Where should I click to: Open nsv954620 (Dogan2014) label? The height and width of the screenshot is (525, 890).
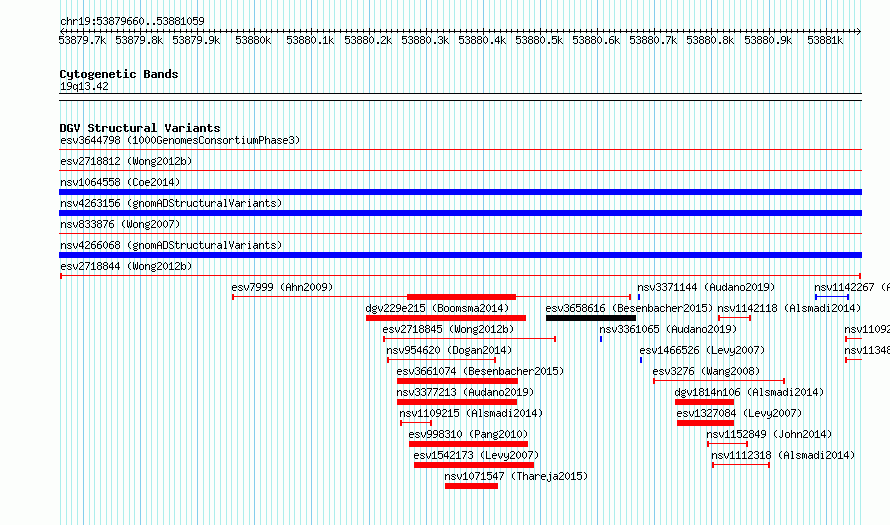[x=448, y=350]
